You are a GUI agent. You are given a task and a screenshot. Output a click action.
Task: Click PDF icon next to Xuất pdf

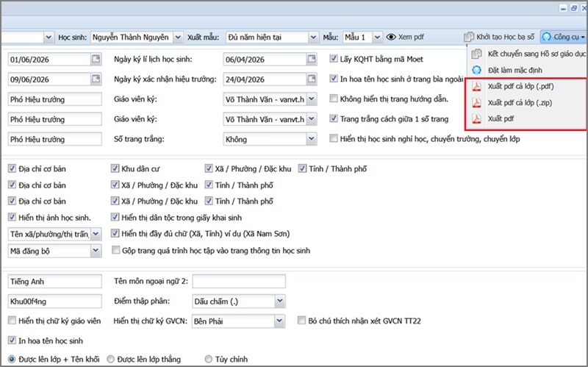click(x=476, y=118)
